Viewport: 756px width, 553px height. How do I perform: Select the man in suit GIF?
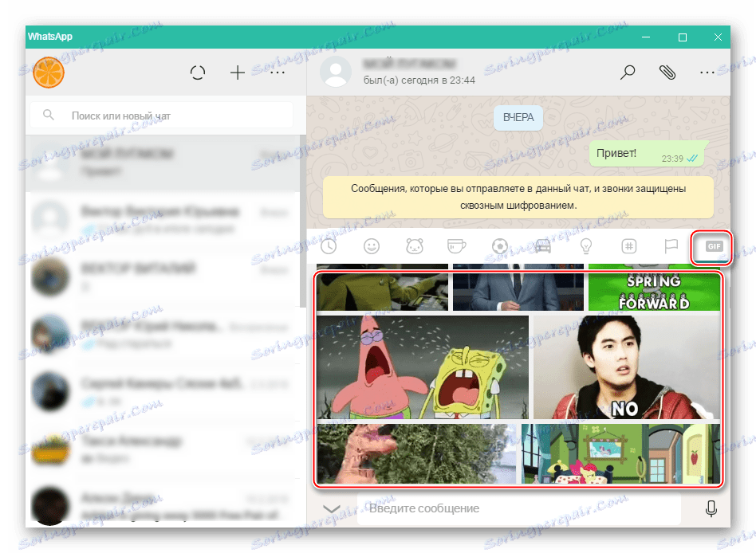click(x=518, y=288)
